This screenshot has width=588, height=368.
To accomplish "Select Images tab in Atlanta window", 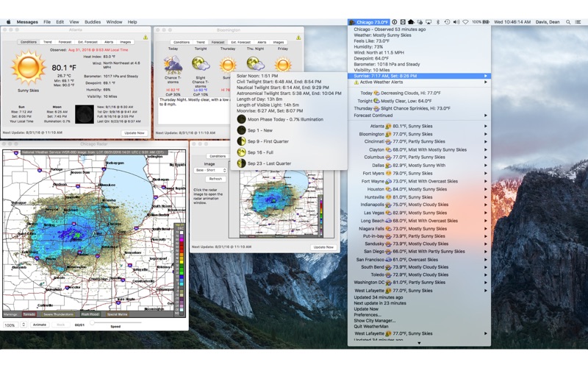I will (x=125, y=42).
